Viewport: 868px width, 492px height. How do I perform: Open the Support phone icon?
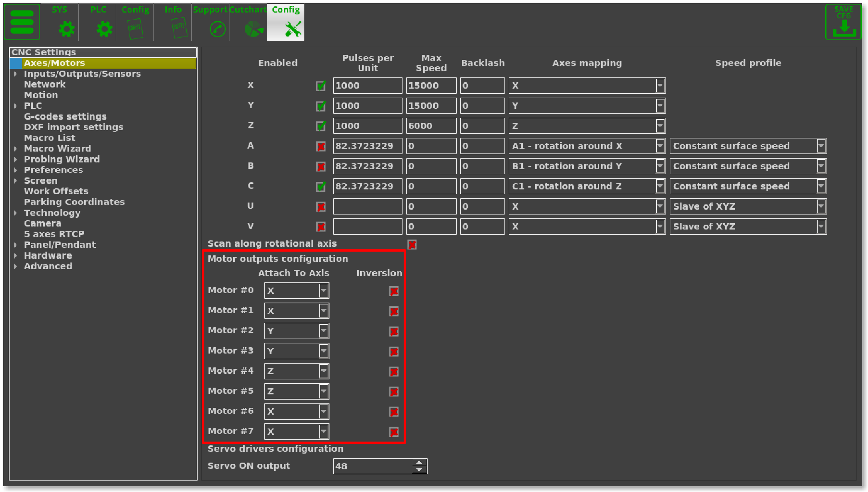[217, 29]
